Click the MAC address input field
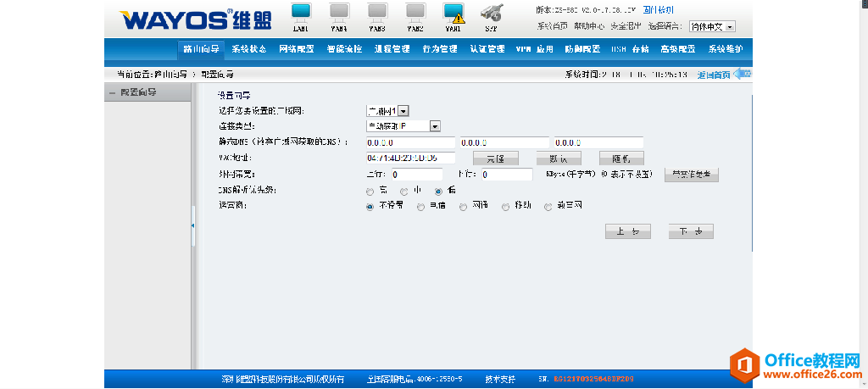The height and width of the screenshot is (389, 868). [x=411, y=158]
